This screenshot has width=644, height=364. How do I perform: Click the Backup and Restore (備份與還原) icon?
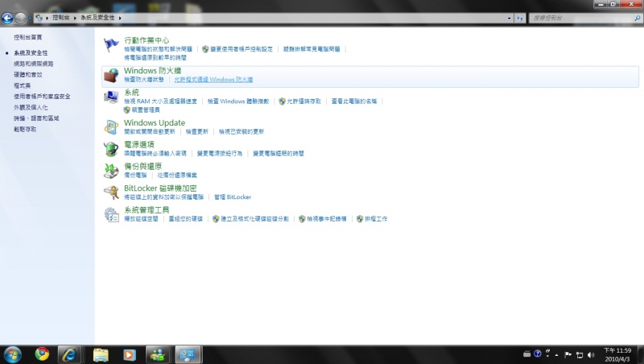click(111, 170)
